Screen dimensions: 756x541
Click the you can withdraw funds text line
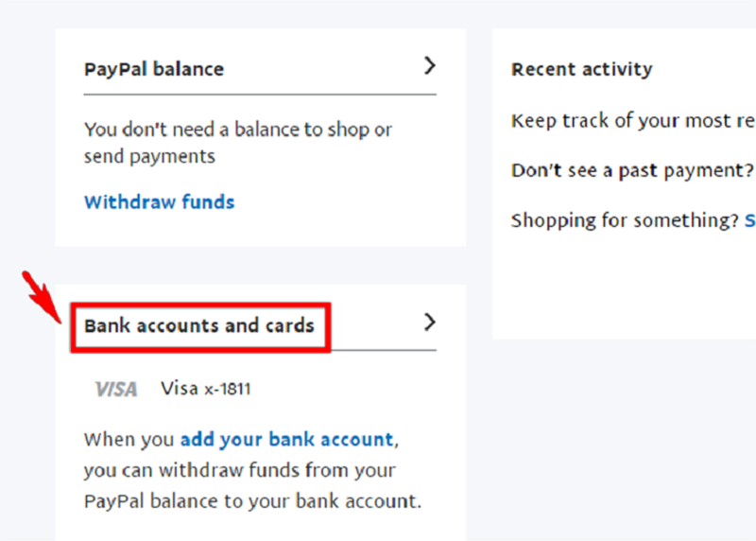pyautogui.click(x=240, y=470)
